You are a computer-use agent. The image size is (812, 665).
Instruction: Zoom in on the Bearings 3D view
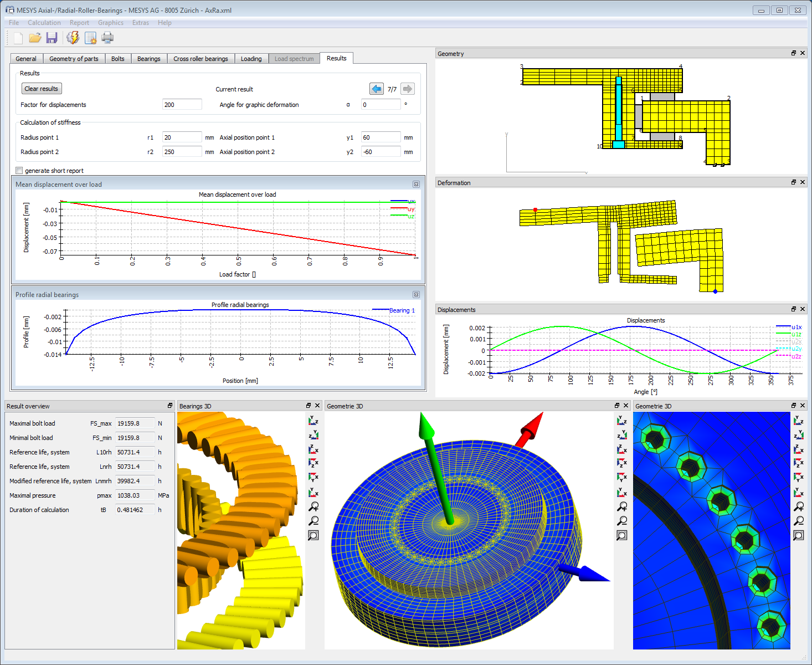(314, 507)
